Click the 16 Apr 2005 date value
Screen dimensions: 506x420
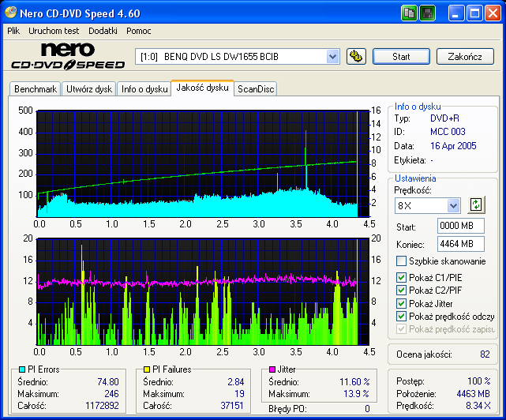coord(453,146)
